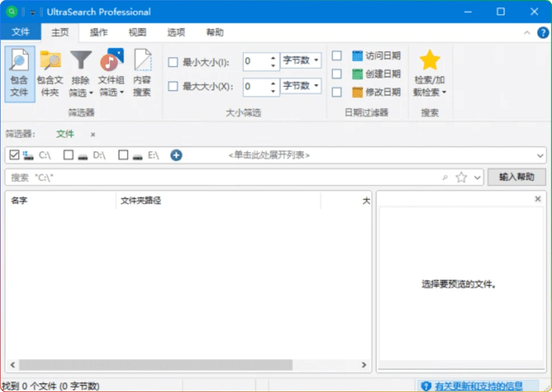552x392 pixels.
Task: Enable the 访问日期 date filter
Action: tap(337, 56)
